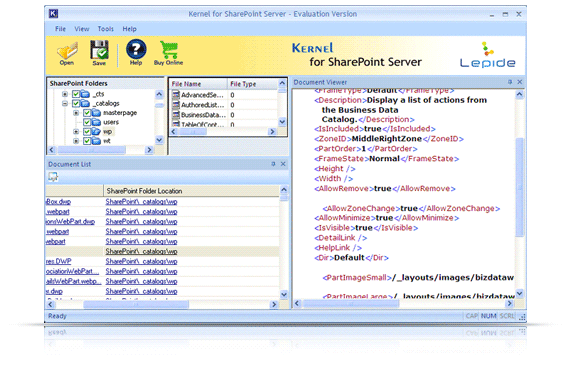Select the masterpage folder in tree
570x366 pixels.
120,113
